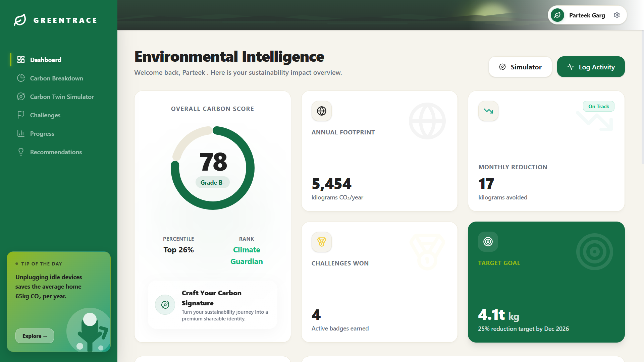Click the GREENTRACE brand text
The height and width of the screenshot is (362, 644).
point(65,20)
